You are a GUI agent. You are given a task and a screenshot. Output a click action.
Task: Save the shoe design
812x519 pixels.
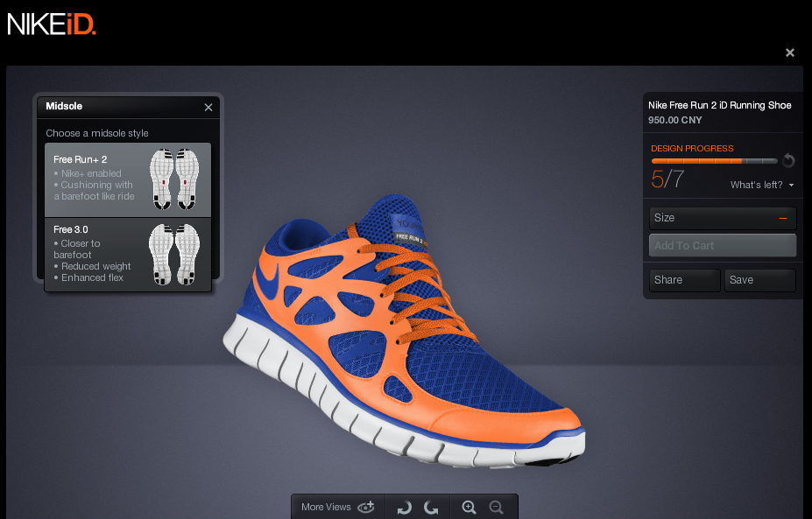759,280
